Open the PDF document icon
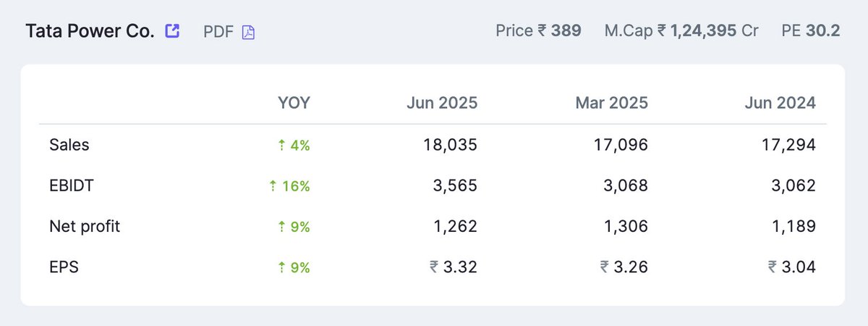868x326 pixels. pos(248,33)
